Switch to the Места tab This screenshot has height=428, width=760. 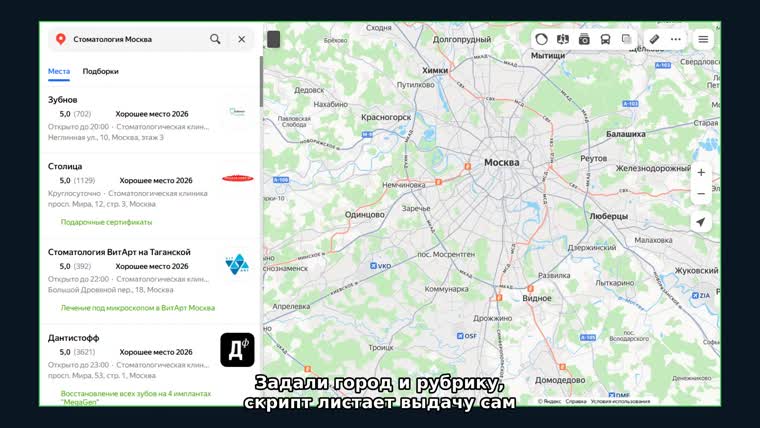point(59,71)
